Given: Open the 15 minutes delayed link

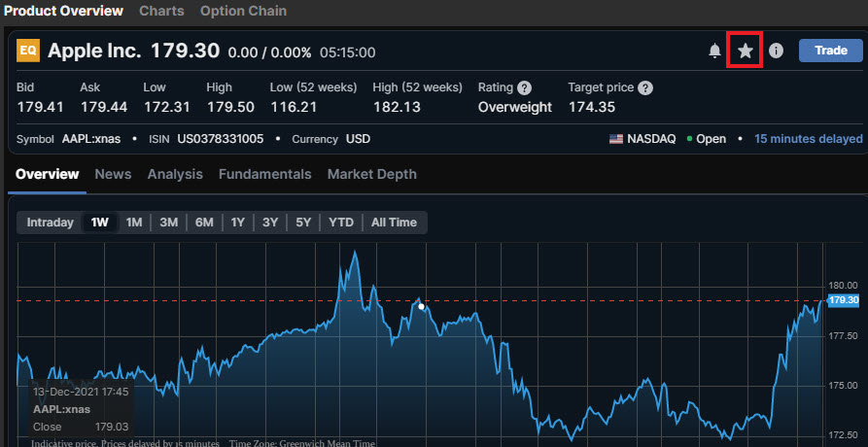Looking at the screenshot, I should tap(808, 139).
